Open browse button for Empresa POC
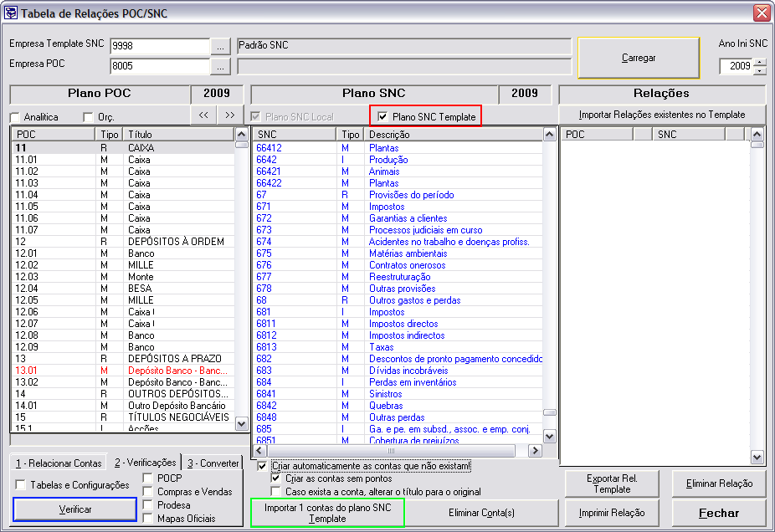This screenshot has height=532, width=775. coord(220,67)
